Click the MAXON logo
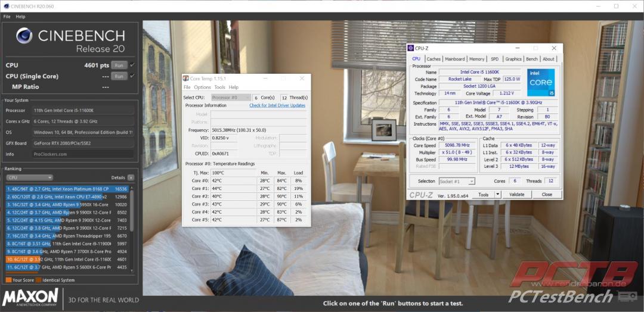Screen dimensions: 644x312 [x=30, y=298]
